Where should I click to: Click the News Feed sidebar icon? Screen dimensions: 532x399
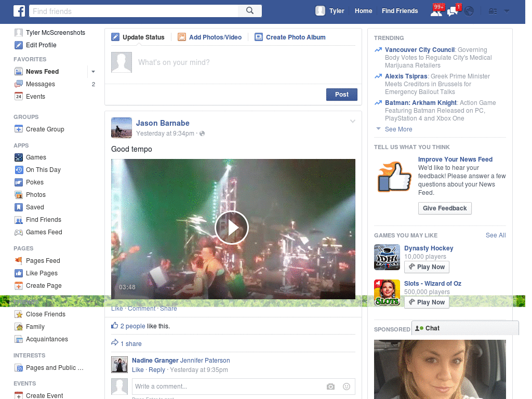coord(19,72)
